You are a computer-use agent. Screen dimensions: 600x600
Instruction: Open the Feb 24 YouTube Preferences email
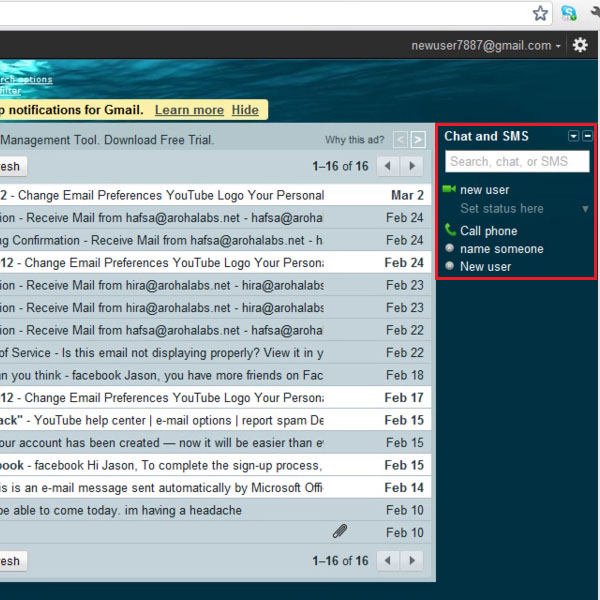point(215,262)
